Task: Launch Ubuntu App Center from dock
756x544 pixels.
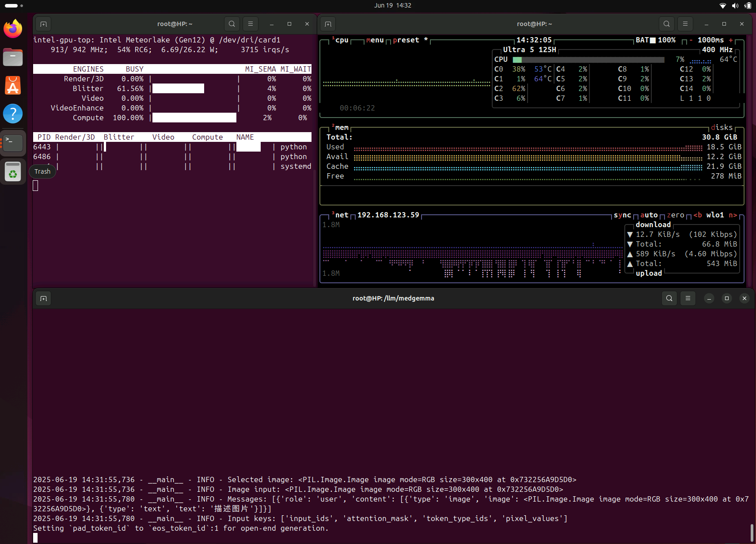Action: pyautogui.click(x=13, y=85)
